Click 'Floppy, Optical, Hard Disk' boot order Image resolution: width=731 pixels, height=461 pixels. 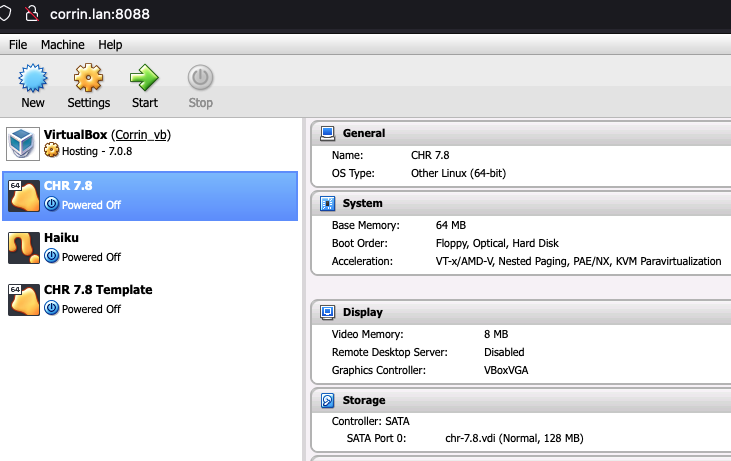(x=497, y=243)
